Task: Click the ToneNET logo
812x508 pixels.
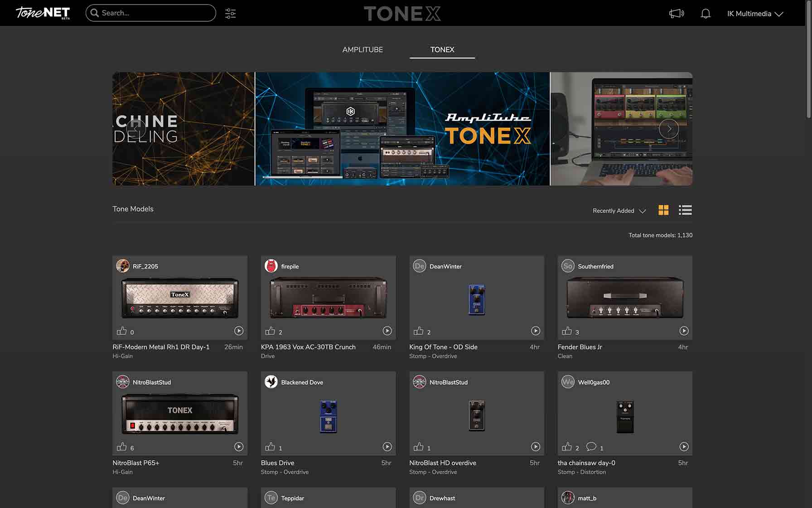Action: [x=43, y=13]
